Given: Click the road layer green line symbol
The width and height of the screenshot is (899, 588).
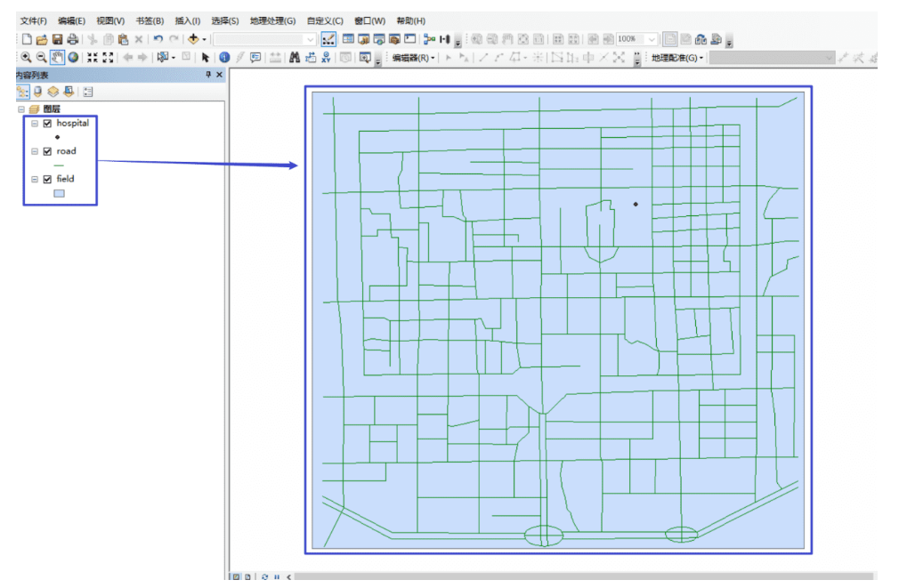Looking at the screenshot, I should [59, 165].
